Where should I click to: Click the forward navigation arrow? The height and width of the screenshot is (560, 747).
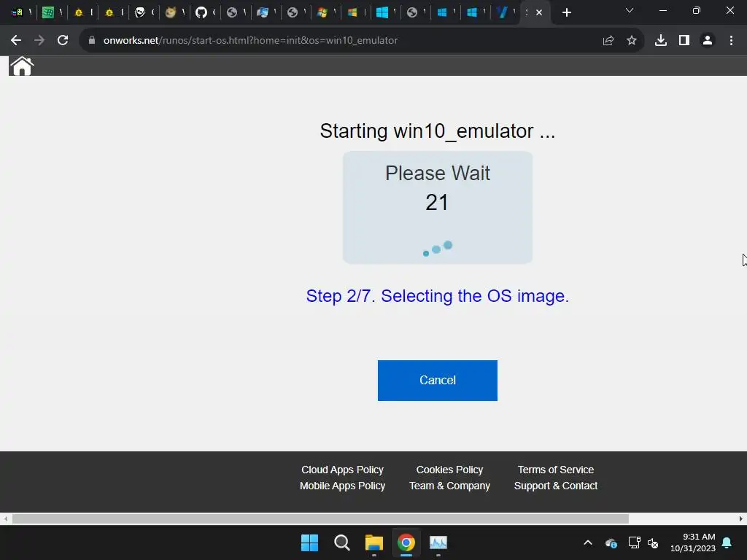pos(39,41)
